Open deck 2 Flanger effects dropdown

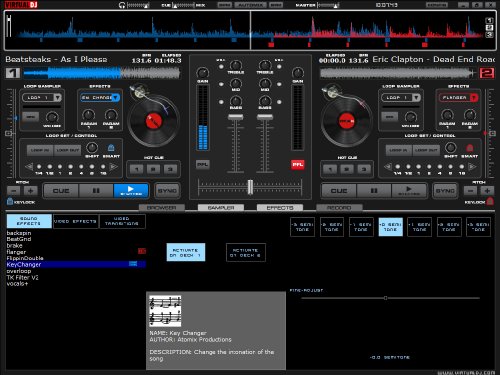pyautogui.click(x=474, y=97)
